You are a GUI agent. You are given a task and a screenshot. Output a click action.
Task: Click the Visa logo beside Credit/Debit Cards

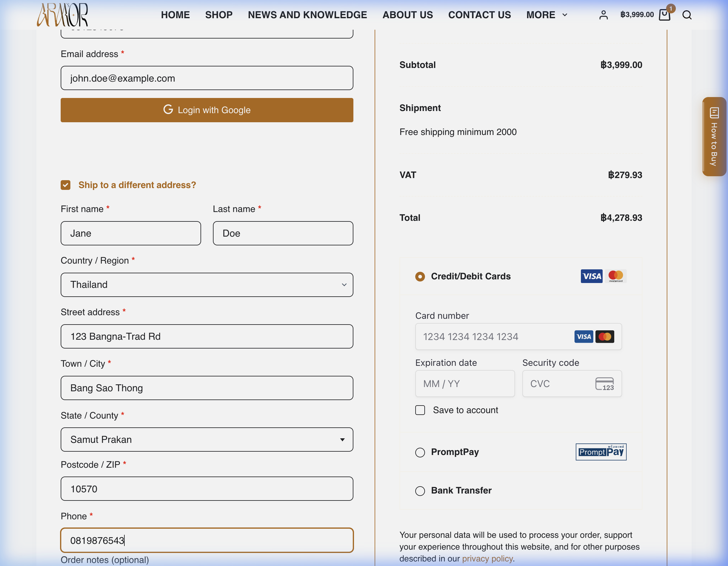tap(591, 276)
